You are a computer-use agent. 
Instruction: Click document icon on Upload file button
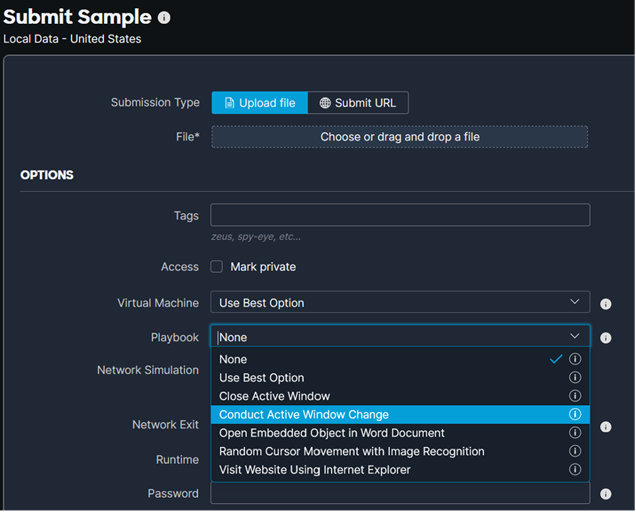[230, 103]
